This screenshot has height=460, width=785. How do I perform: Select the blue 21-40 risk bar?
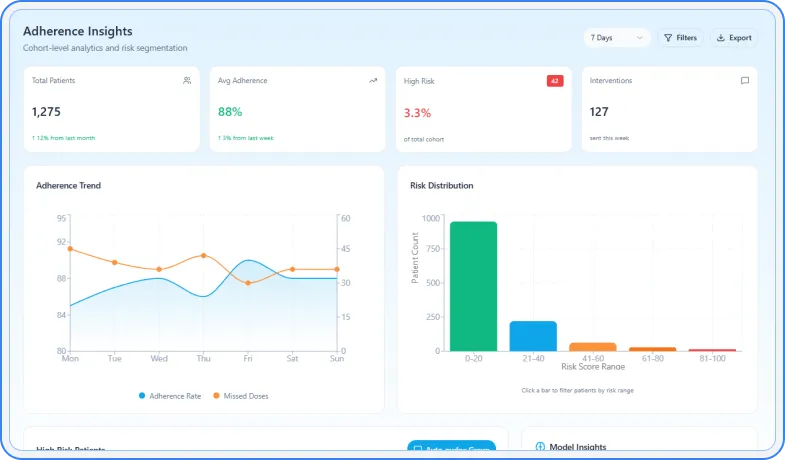click(533, 336)
